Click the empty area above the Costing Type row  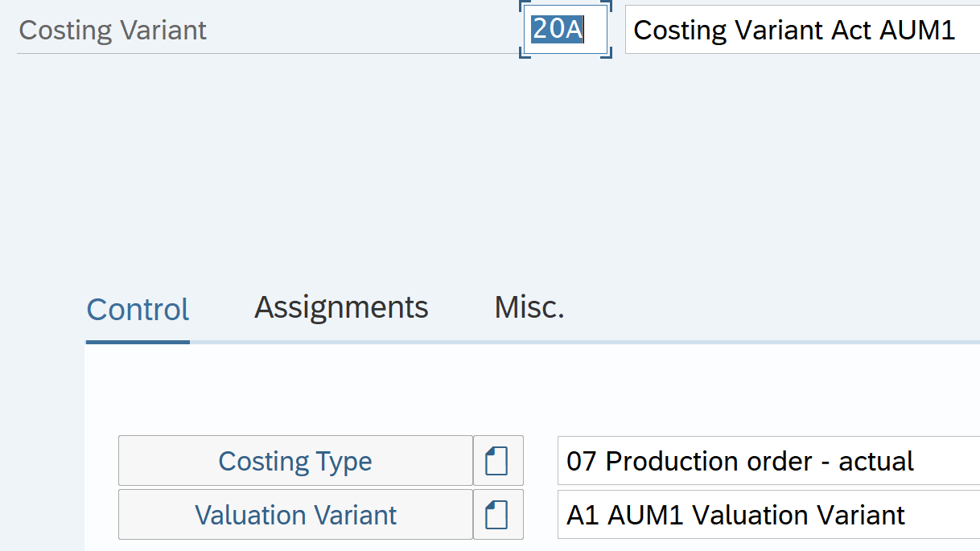[x=483, y=394]
